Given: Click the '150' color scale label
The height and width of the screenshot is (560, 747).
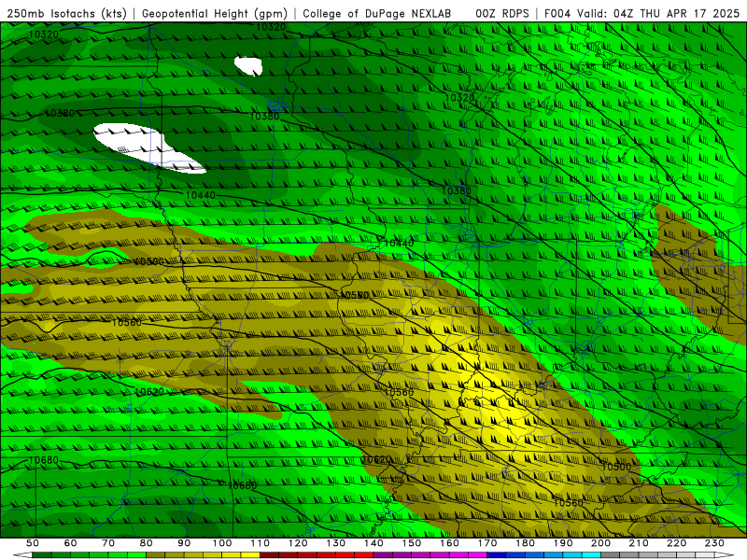Looking at the screenshot, I should pos(412,543).
